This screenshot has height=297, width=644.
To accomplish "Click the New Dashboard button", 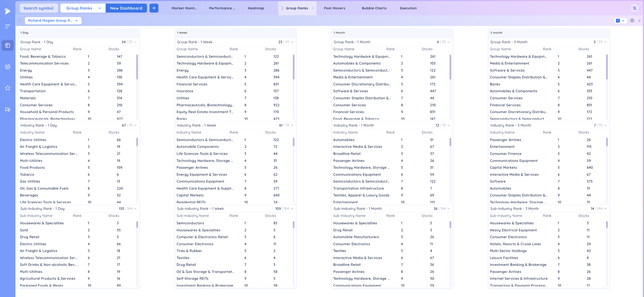I will pos(126,8).
